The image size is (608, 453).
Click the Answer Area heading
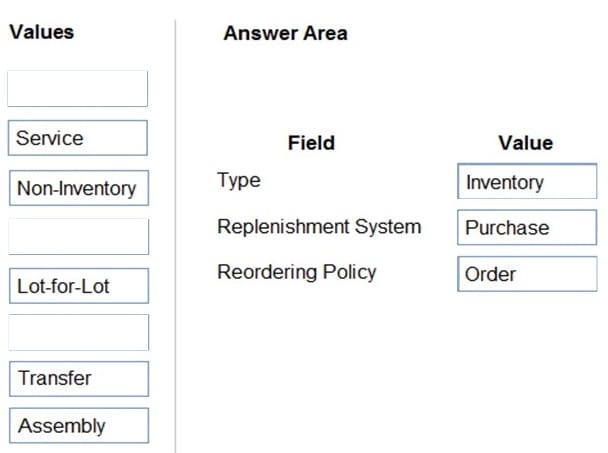285,33
